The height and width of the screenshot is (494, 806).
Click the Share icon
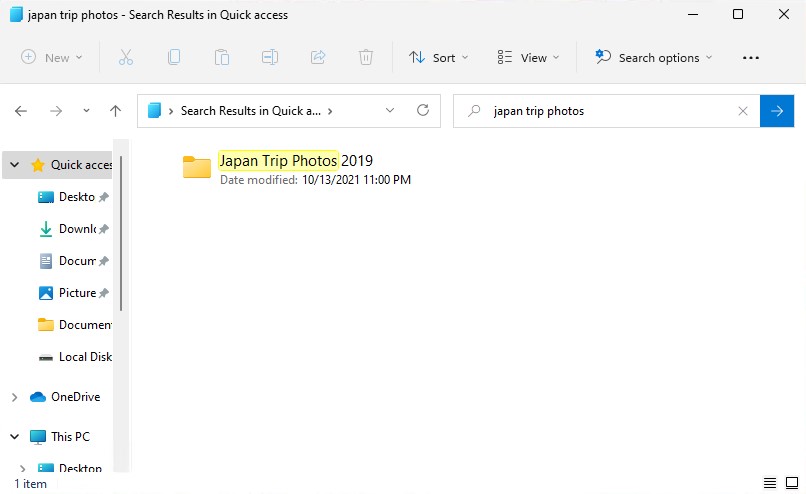pyautogui.click(x=318, y=57)
